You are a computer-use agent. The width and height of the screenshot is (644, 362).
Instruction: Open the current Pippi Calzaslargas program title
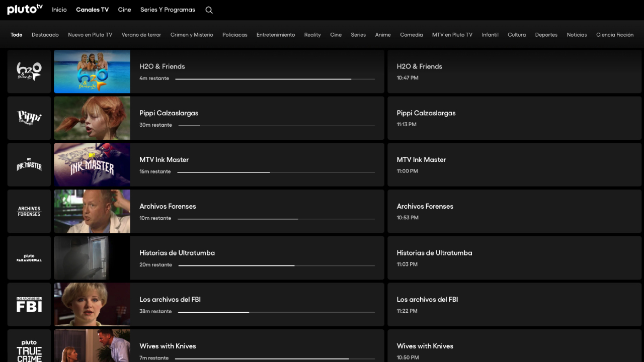pos(169,113)
